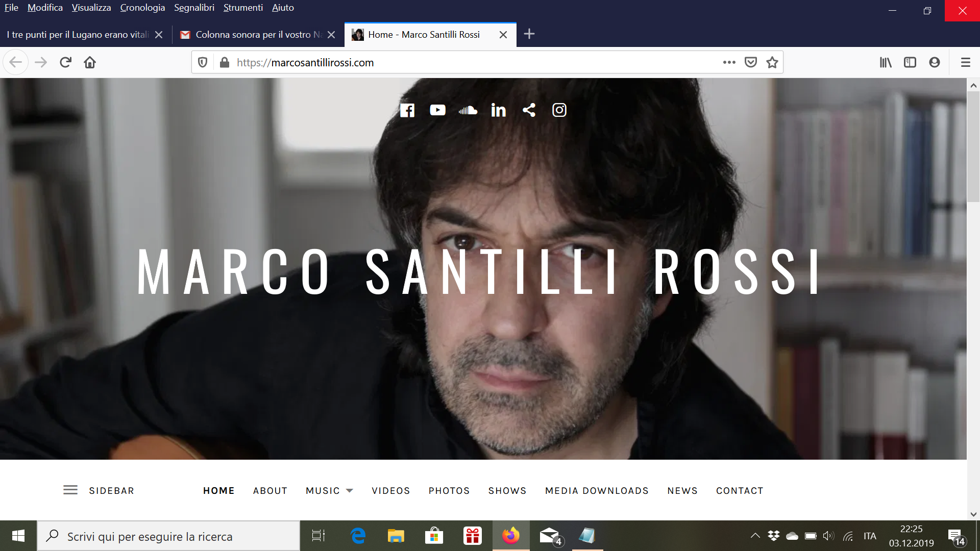
Task: Open the Library icon
Action: [886, 62]
